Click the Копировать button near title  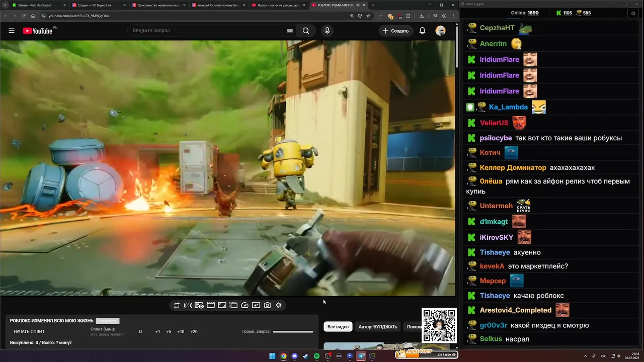pyautogui.click(x=108, y=321)
